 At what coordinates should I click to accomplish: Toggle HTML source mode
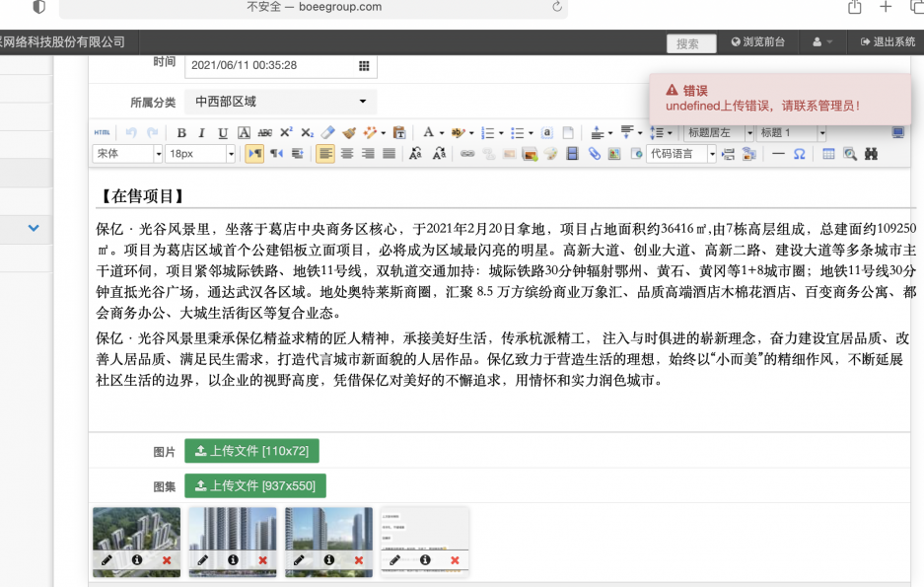(103, 133)
